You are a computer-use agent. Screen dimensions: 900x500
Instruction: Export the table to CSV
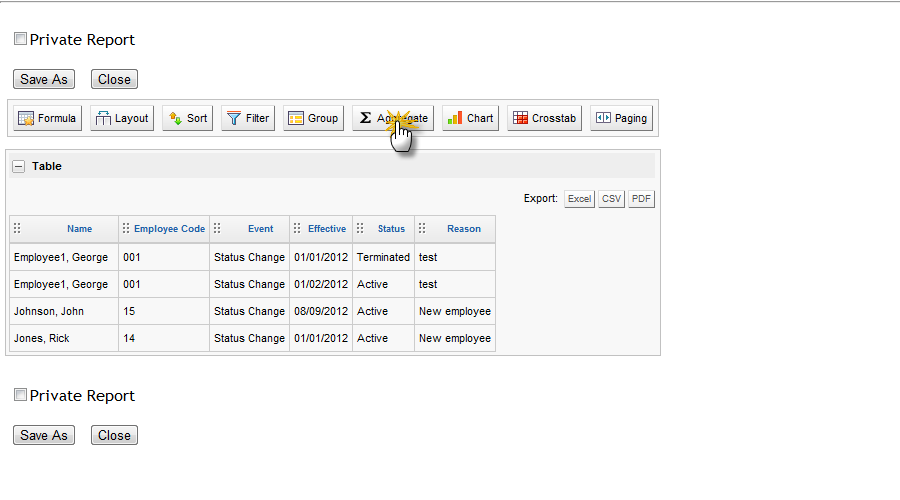point(611,199)
